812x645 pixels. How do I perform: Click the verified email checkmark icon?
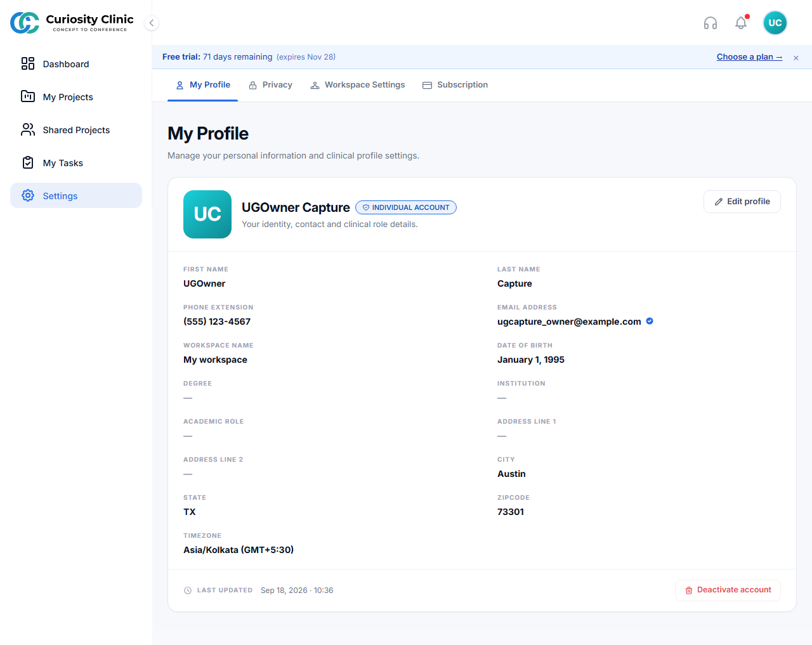pos(650,321)
